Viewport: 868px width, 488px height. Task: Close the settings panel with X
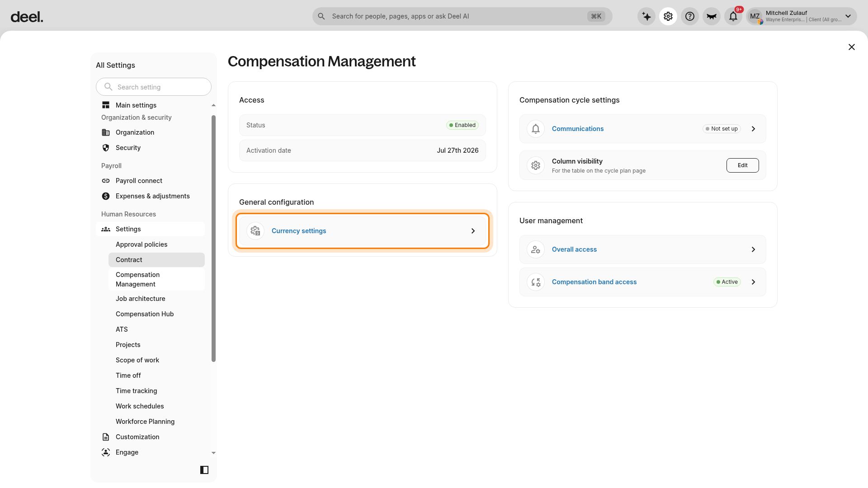(852, 47)
